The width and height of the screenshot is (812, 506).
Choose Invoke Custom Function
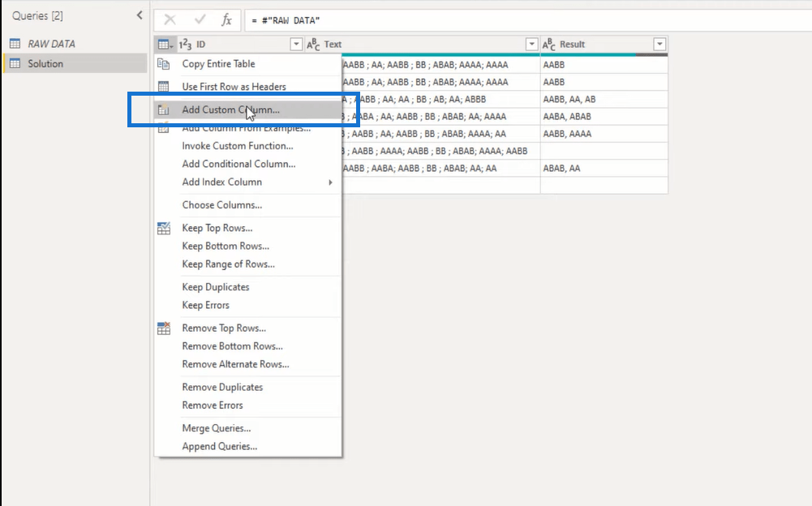coord(237,146)
